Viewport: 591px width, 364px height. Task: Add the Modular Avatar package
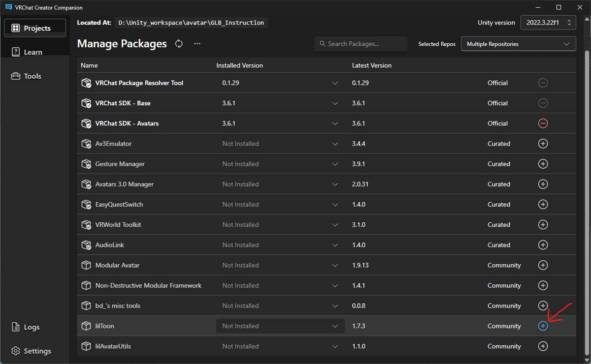pos(543,265)
